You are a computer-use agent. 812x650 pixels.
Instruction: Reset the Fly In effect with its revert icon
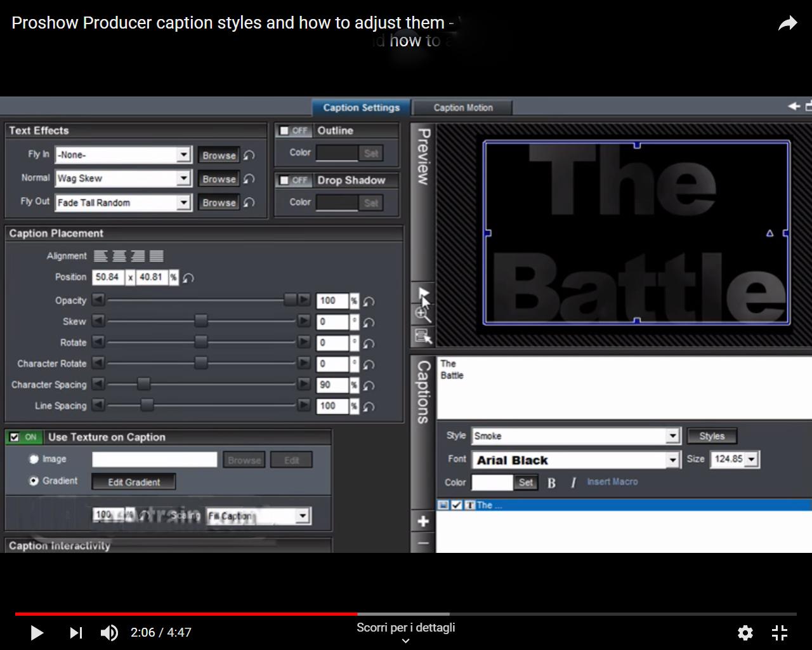coord(249,155)
